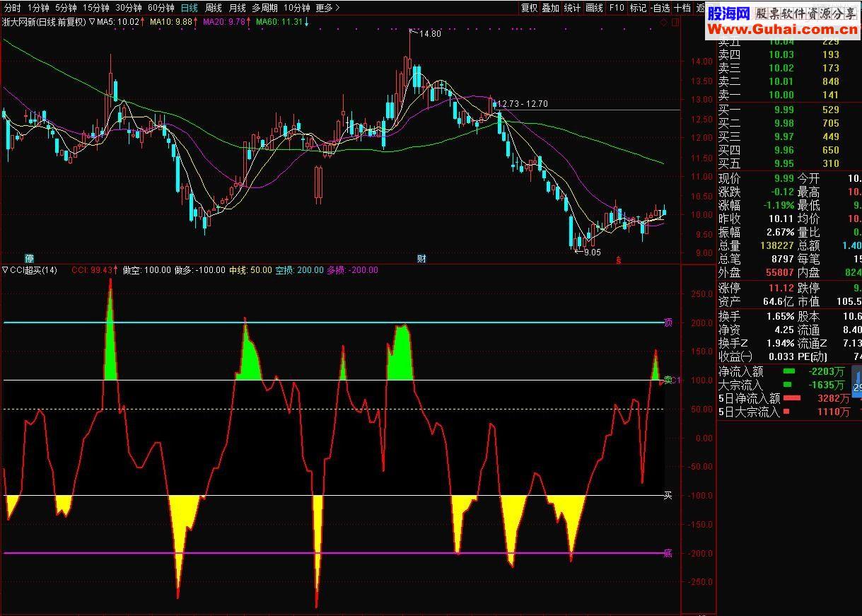
Task: Select the 浙大网新(日线 前复权) chart title
Action: (x=44, y=22)
